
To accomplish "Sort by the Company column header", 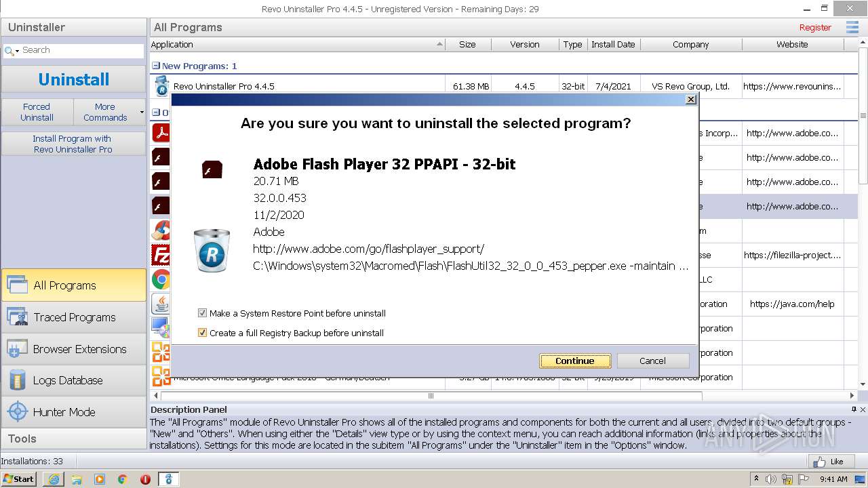I will (x=690, y=44).
